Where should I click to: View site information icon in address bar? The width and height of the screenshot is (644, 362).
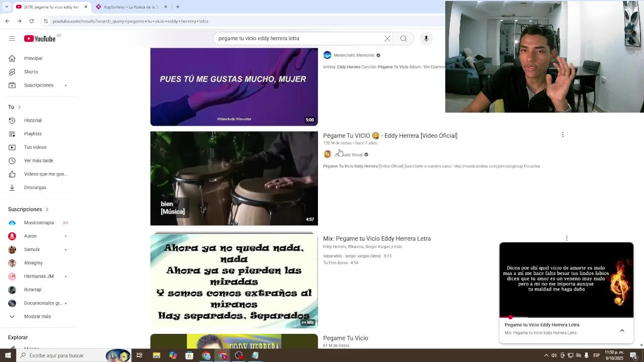[45, 21]
